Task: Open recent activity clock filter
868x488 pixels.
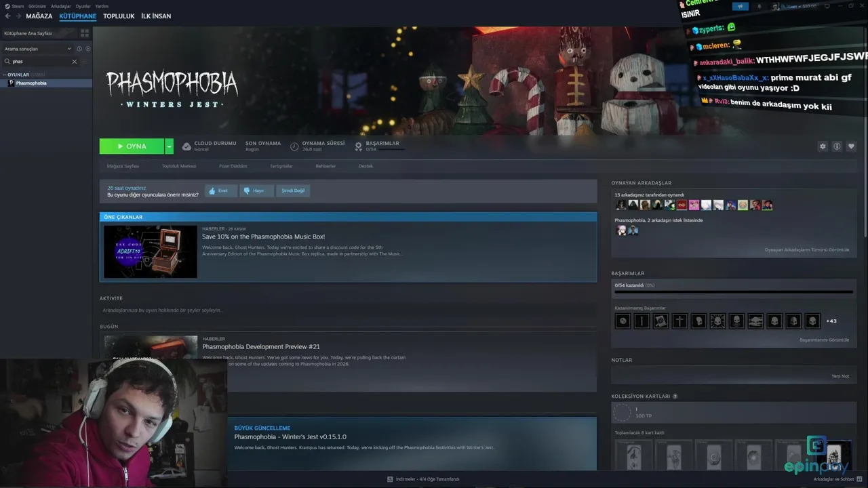Action: click(x=79, y=49)
